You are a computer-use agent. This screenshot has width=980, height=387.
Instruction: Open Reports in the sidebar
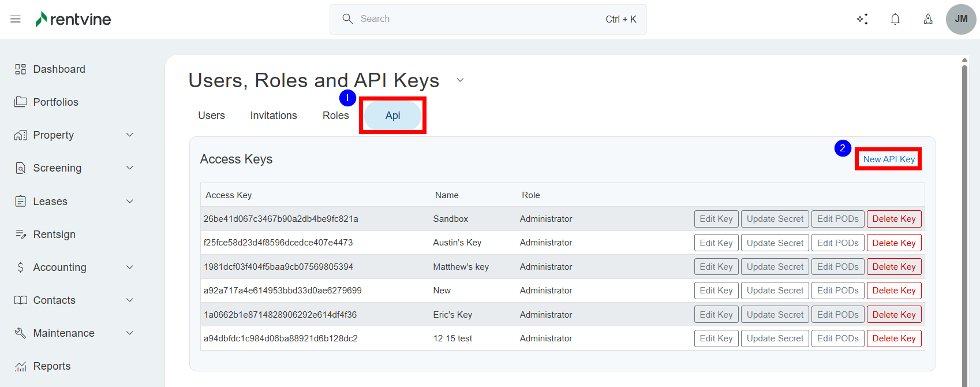(x=52, y=366)
